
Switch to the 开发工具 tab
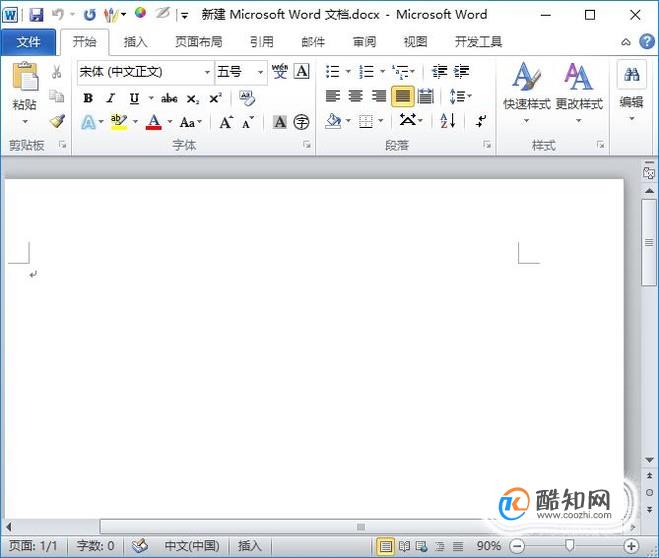click(x=478, y=42)
